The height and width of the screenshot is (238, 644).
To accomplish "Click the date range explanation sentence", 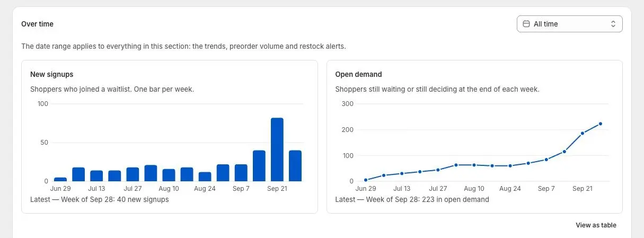I will tap(183, 46).
